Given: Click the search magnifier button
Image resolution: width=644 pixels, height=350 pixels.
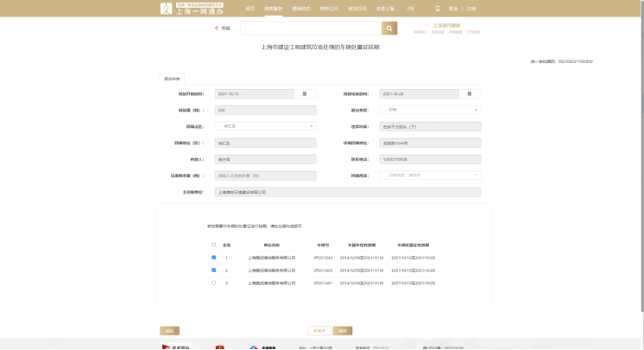Looking at the screenshot, I should click(x=389, y=29).
